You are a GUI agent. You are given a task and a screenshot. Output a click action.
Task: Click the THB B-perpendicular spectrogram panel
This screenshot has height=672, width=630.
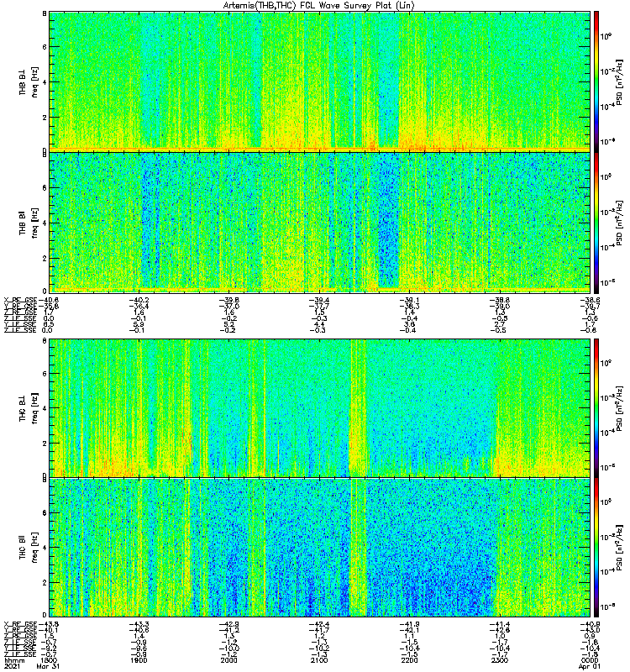319,81
